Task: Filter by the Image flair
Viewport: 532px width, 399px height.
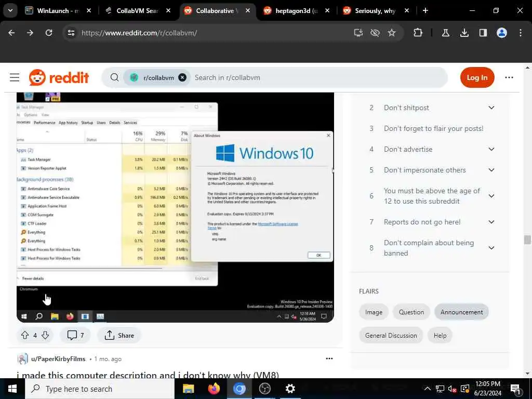Action: tap(374, 312)
